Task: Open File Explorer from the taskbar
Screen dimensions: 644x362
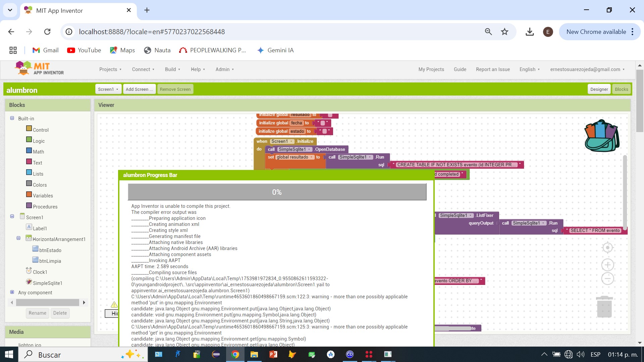Action: coord(254,354)
